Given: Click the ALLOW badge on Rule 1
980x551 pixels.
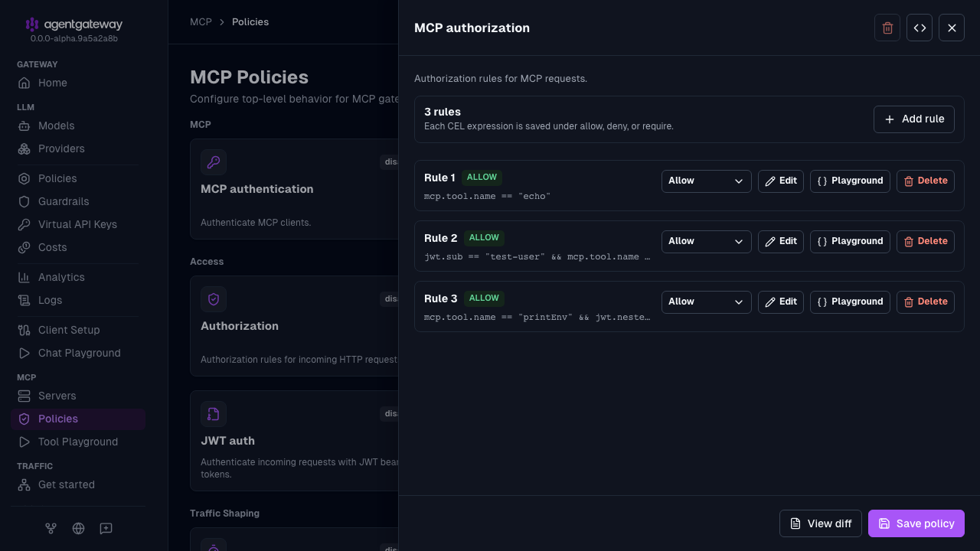Looking at the screenshot, I should click(x=482, y=178).
